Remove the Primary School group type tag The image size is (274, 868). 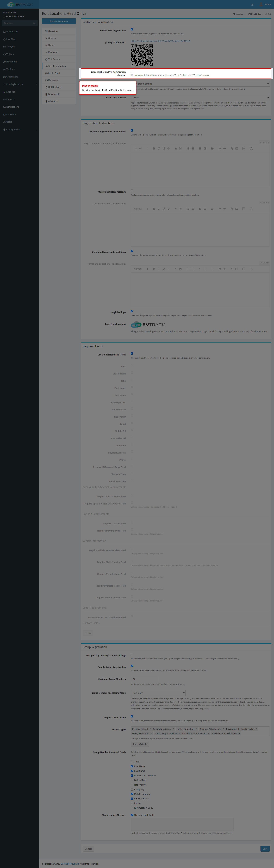[150, 729]
